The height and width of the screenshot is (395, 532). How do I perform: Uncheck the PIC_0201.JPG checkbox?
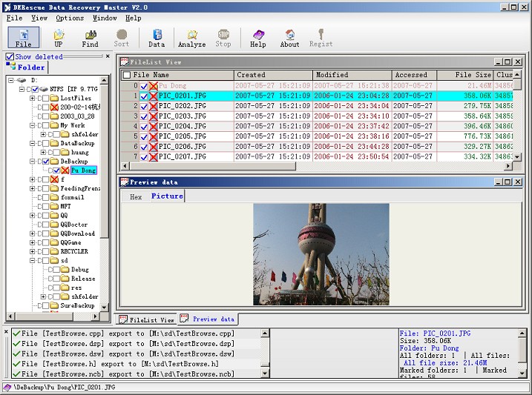[x=144, y=96]
